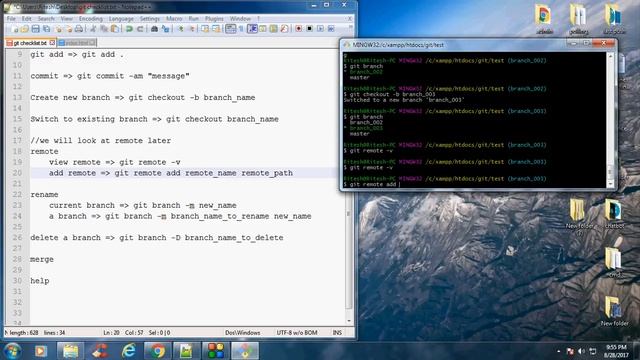Open the Windows Start button
The width and height of the screenshot is (640, 360).
tap(13, 351)
